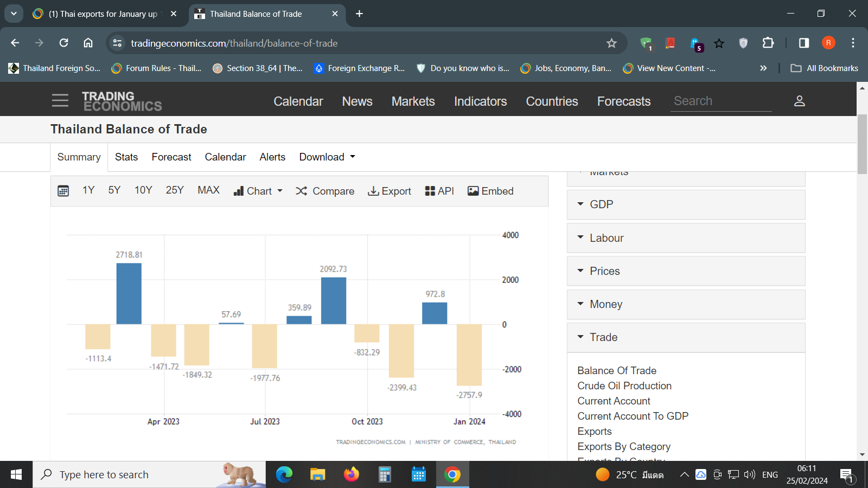
Task: Switch to the Stats tab
Action: [x=126, y=157]
